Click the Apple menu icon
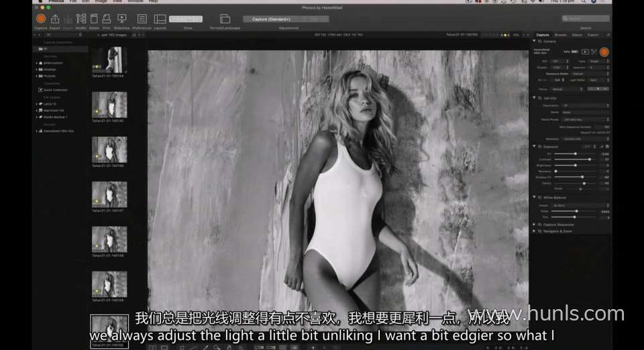Viewport: 644px width, 350px height. coord(40,1)
